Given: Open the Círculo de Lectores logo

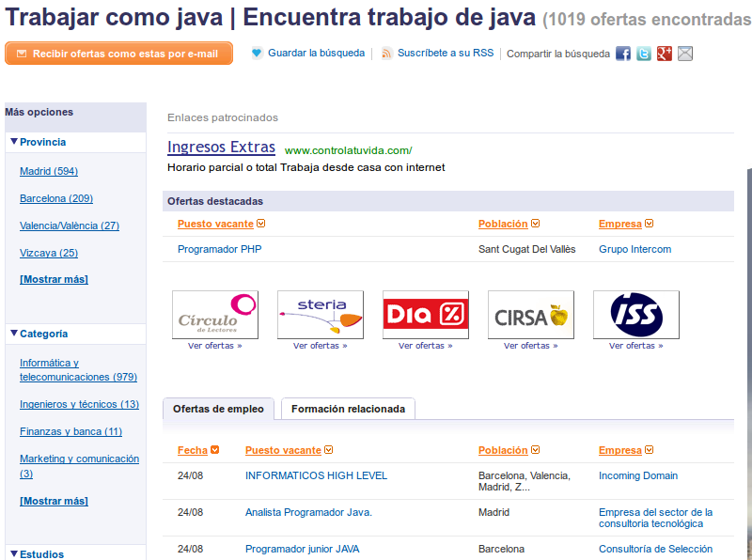Looking at the screenshot, I should pyautogui.click(x=215, y=315).
